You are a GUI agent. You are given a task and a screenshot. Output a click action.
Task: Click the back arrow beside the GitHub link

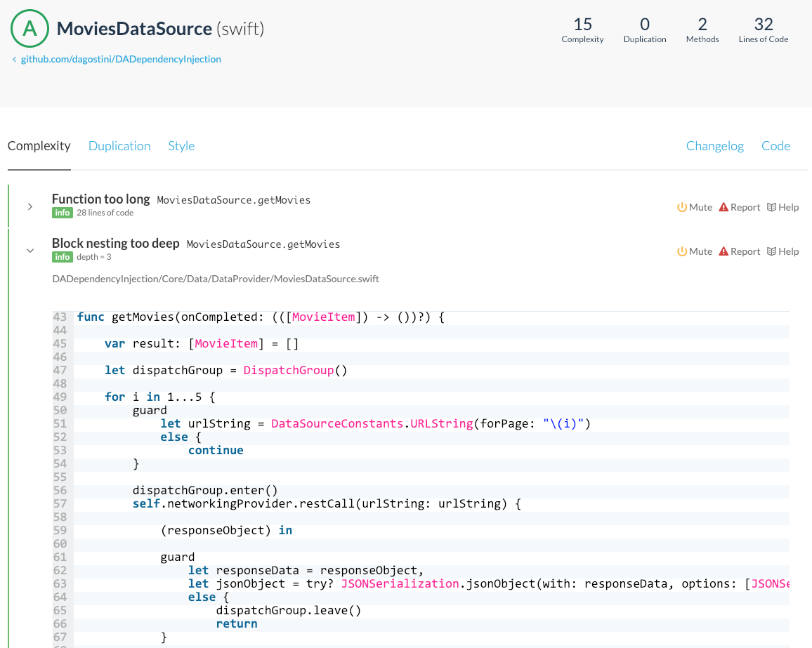(14, 60)
